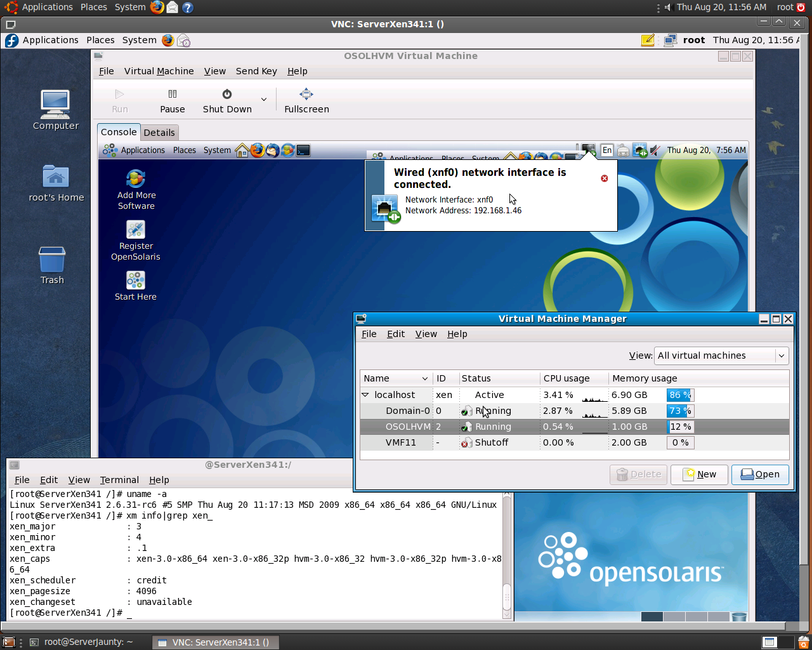Open Virtual Machine menu in OSOLHVM window
This screenshot has height=650, width=812.
pos(159,71)
